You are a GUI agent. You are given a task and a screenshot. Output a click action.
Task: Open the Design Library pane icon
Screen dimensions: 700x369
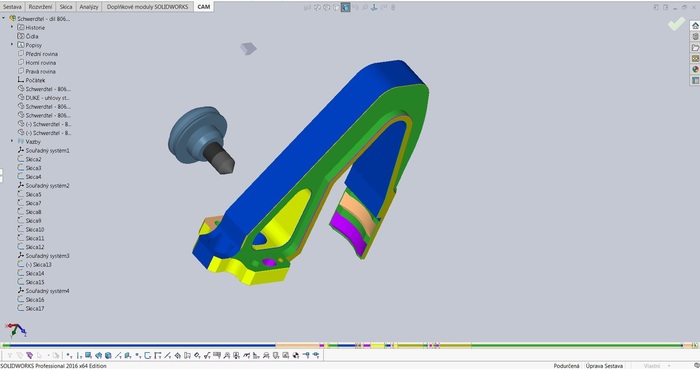pyautogui.click(x=695, y=37)
